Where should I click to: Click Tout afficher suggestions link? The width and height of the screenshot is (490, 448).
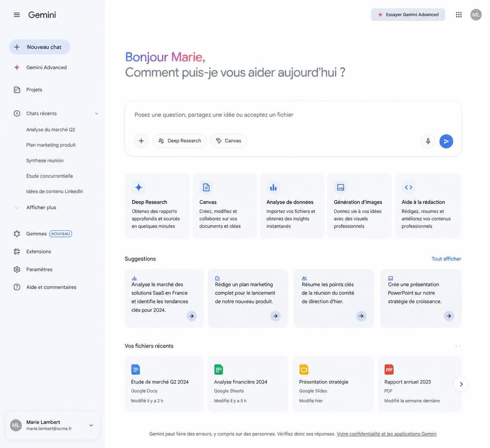[446, 259]
